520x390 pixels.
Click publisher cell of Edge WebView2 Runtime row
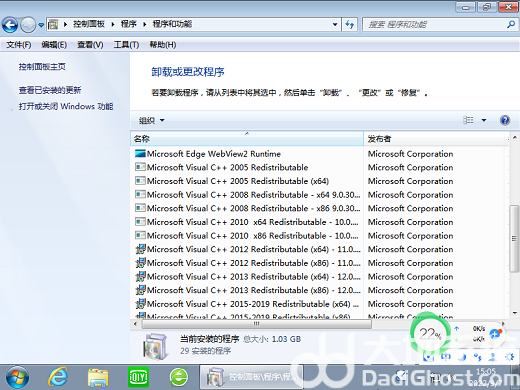[410, 154]
